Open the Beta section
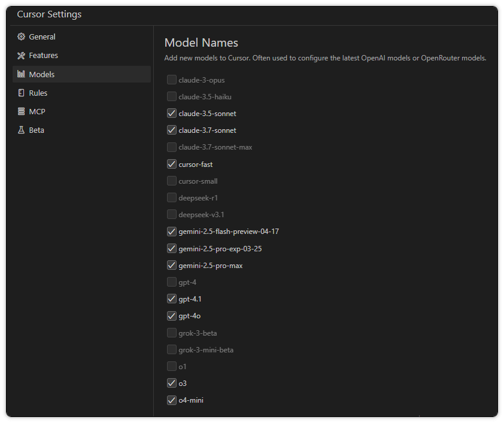This screenshot has width=504, height=423. 81,130
